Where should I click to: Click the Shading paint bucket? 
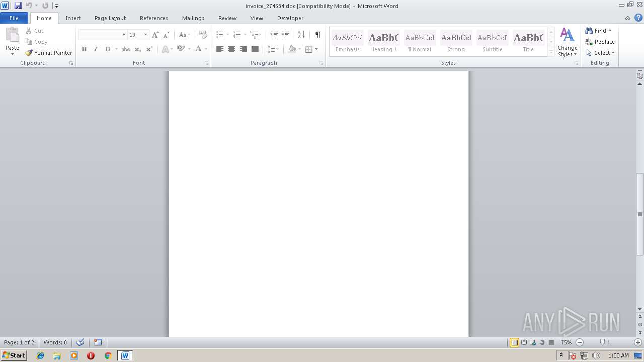click(292, 49)
